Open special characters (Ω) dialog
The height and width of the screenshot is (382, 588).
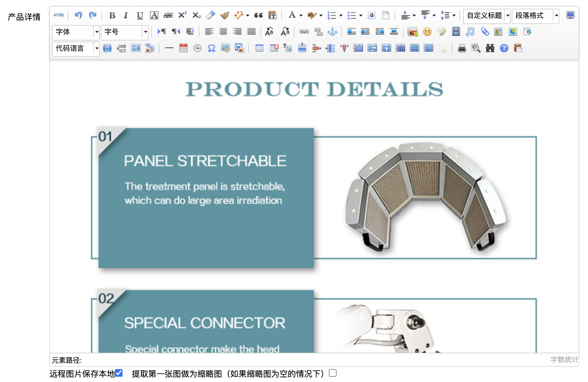coord(211,48)
